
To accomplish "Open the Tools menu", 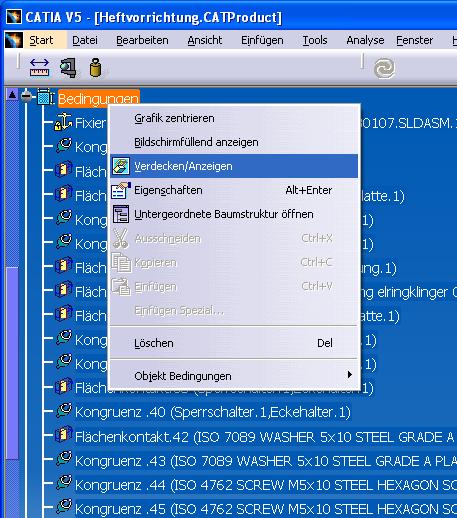I will [315, 40].
